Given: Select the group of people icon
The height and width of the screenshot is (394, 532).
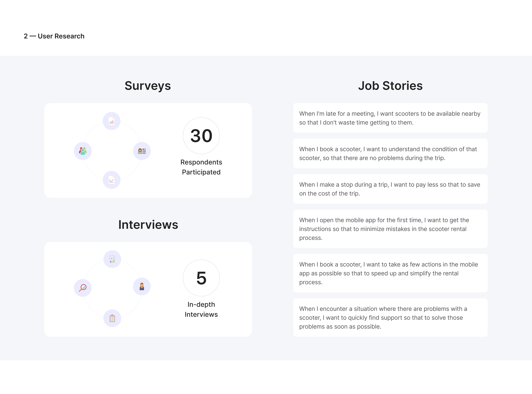Looking at the screenshot, I should pyautogui.click(x=83, y=151).
